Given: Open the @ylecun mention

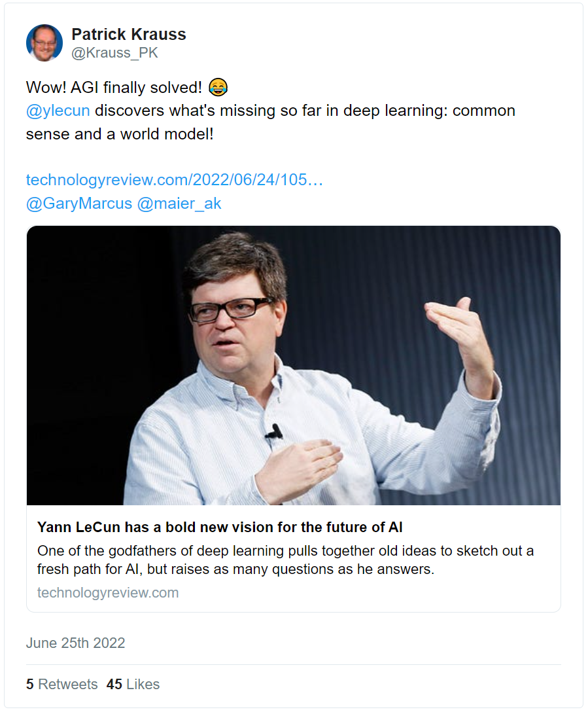Looking at the screenshot, I should click(58, 111).
